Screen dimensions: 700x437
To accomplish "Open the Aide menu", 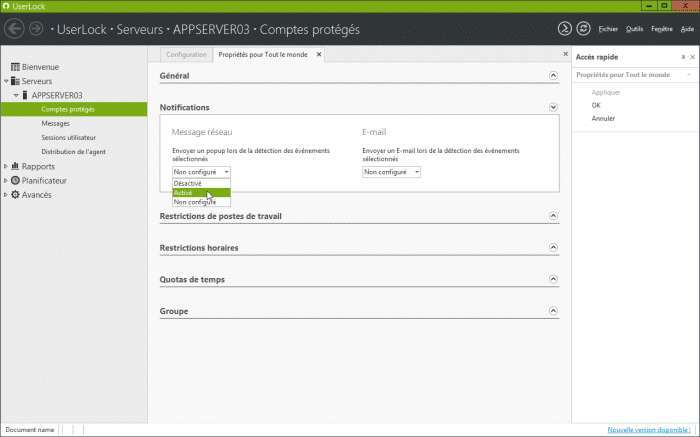I will [687, 29].
